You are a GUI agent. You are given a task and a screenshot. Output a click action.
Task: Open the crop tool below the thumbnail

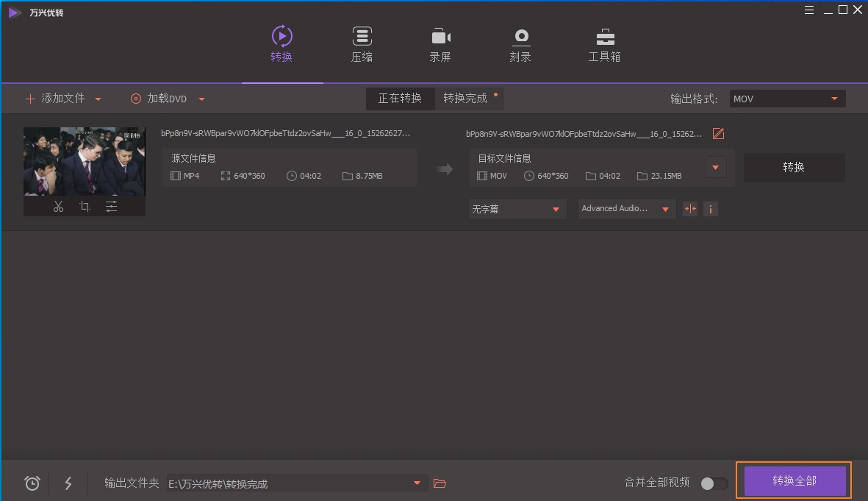(x=85, y=206)
